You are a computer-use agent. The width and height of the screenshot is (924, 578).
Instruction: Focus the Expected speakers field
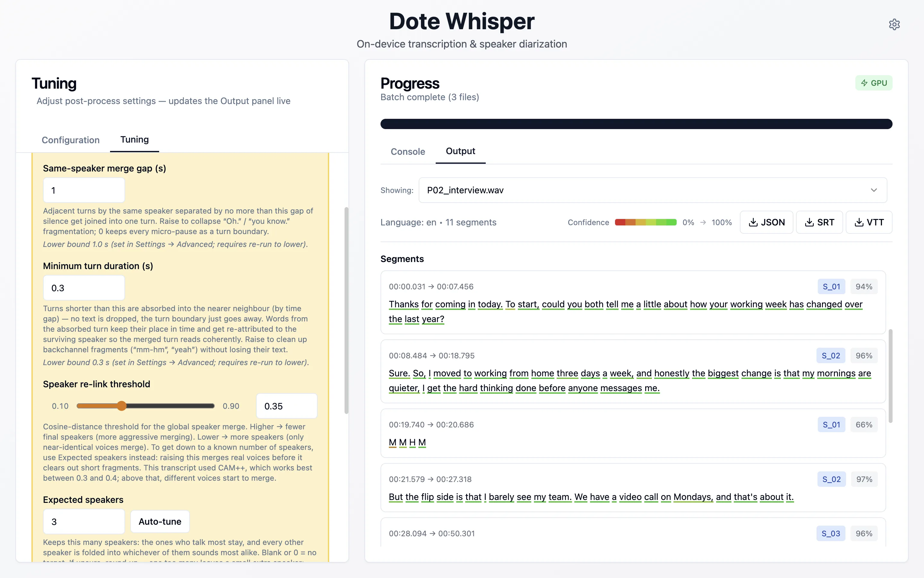point(84,521)
